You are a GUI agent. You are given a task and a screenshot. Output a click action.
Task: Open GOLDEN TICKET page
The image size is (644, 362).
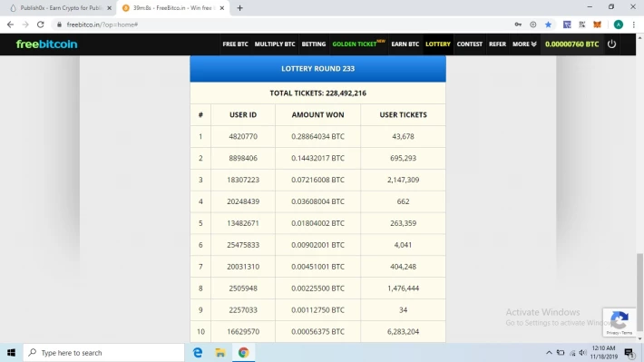(x=358, y=44)
